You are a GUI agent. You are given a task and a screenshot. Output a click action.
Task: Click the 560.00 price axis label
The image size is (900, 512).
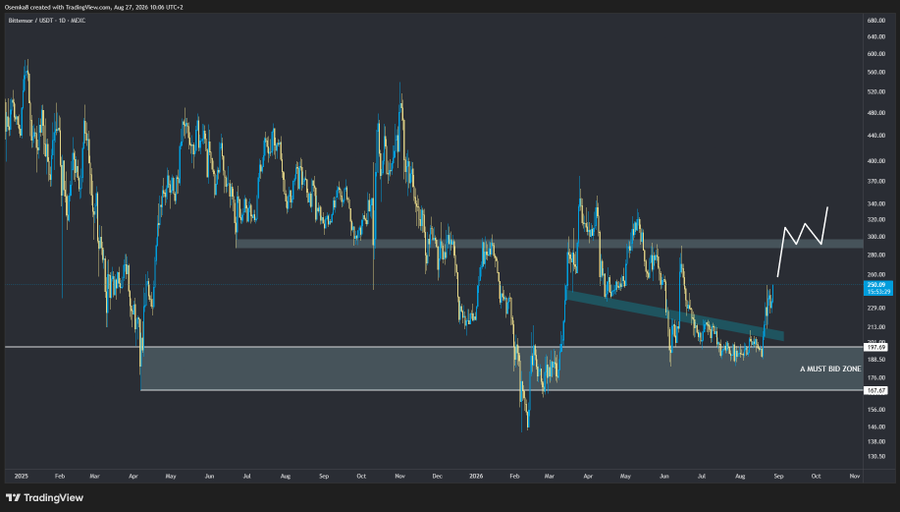point(876,72)
